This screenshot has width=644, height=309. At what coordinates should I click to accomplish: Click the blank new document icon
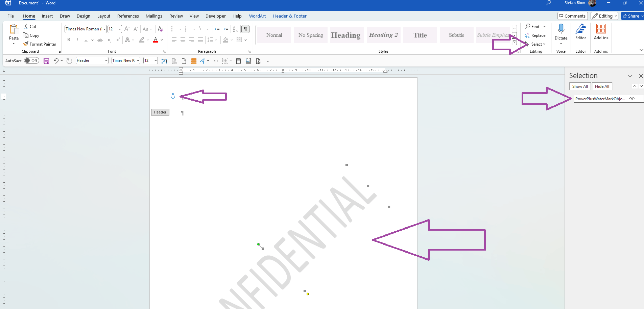pyautogui.click(x=184, y=61)
